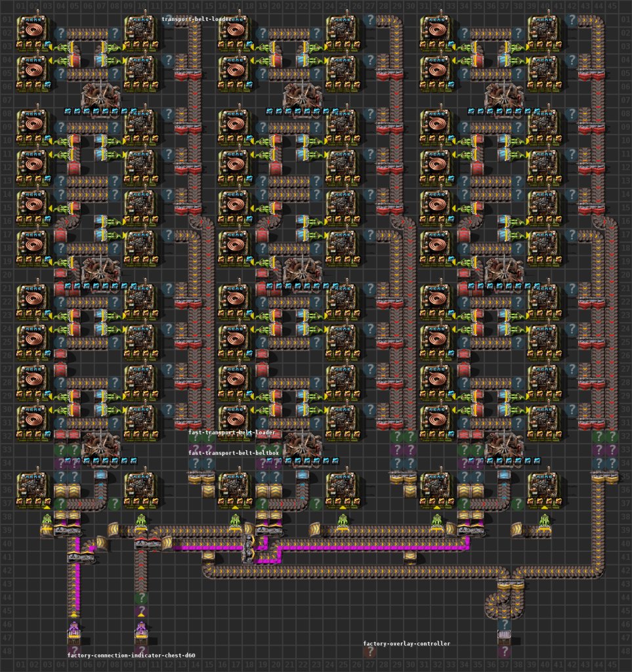Select the question mark at row 01, column 42
The width and height of the screenshot is (632, 672).
(x=572, y=20)
